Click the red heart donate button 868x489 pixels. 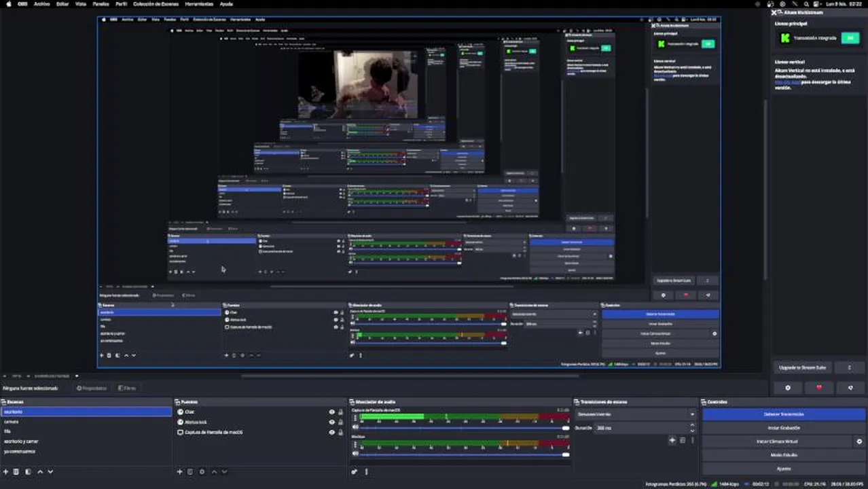(819, 388)
